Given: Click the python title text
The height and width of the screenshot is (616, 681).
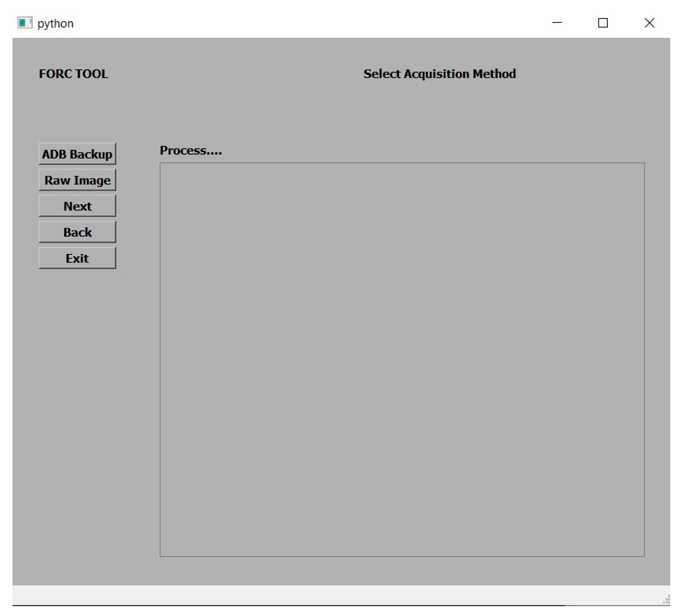Looking at the screenshot, I should 56,24.
